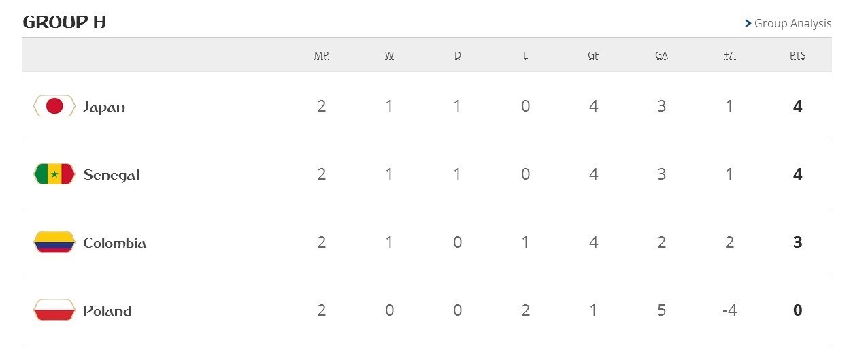The height and width of the screenshot is (358, 868).
Task: Click the Japan flag icon
Action: tap(54, 106)
